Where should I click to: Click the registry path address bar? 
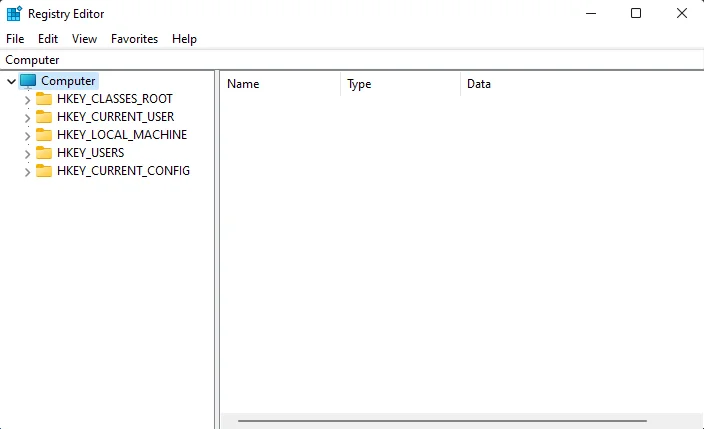coord(350,60)
